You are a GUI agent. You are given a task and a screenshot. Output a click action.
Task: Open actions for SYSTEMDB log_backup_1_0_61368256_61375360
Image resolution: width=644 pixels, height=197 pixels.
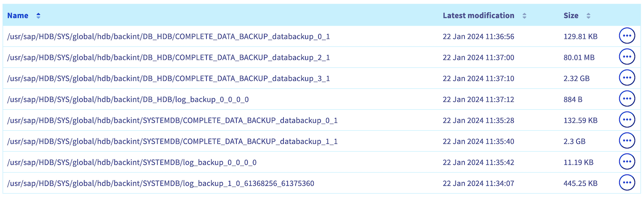pos(627,183)
